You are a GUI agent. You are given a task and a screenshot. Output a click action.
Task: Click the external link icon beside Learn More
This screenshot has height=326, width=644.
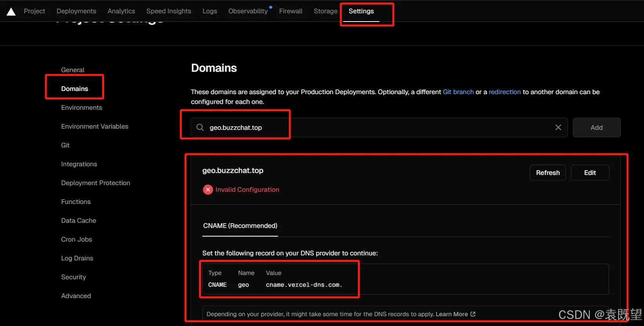473,314
